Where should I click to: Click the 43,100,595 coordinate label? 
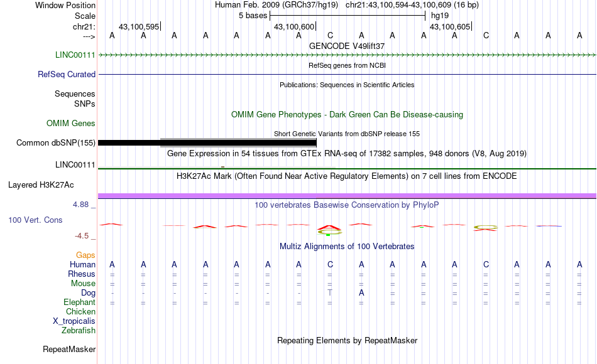click(x=139, y=26)
